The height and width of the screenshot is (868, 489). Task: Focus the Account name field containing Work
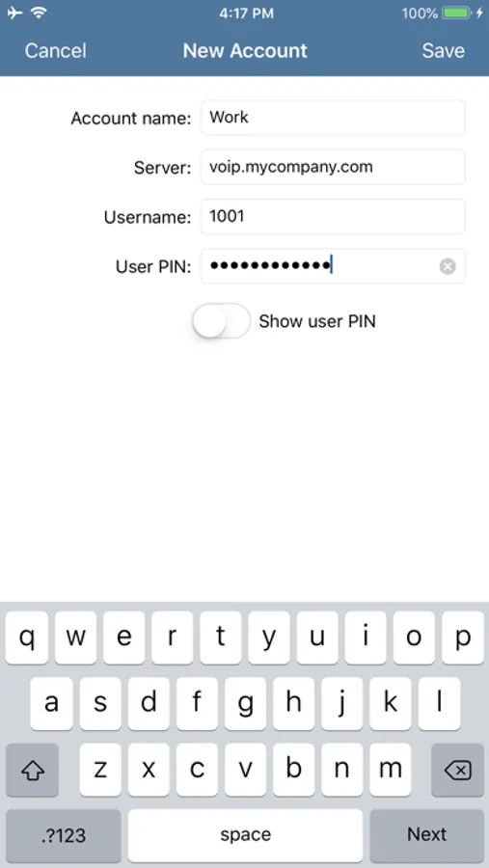[333, 118]
